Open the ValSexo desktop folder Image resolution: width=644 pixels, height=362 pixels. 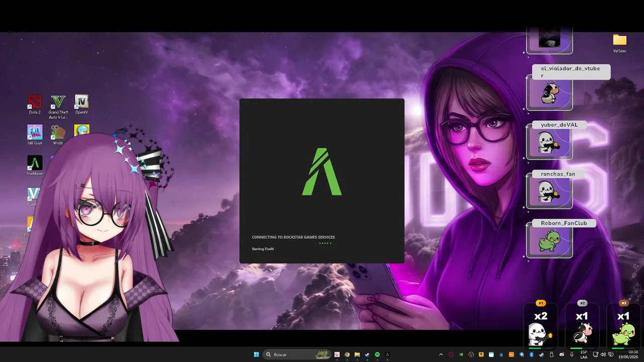coord(619,43)
